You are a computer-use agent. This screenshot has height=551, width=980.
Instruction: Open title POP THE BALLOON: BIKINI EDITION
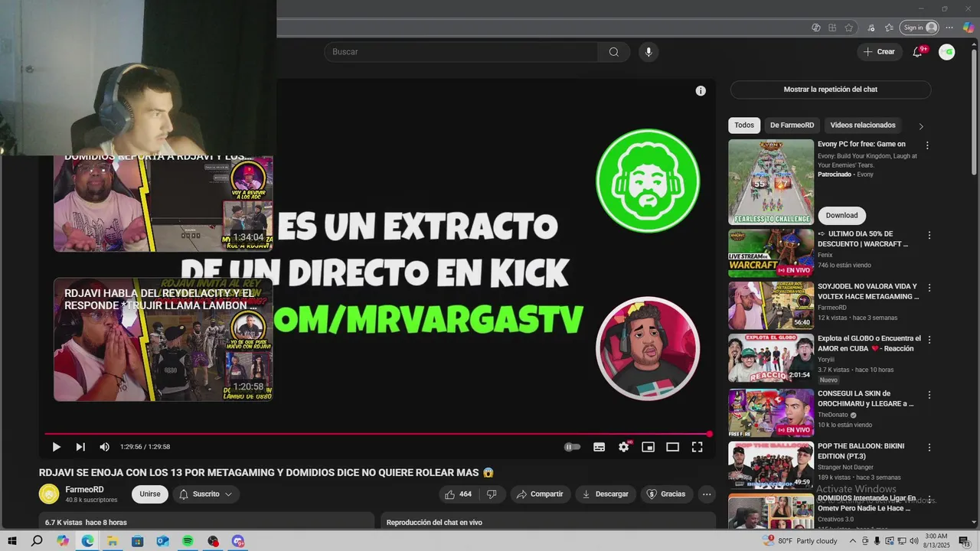point(861,451)
